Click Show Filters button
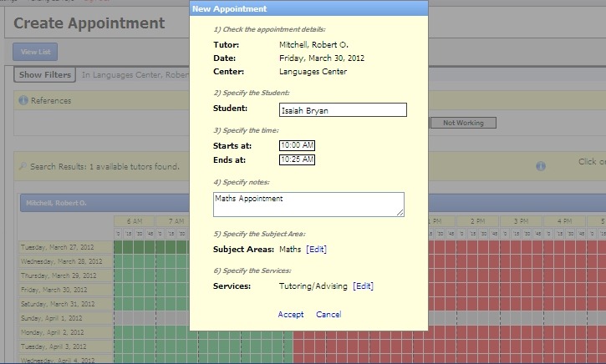This screenshot has width=606, height=364. 45,74
